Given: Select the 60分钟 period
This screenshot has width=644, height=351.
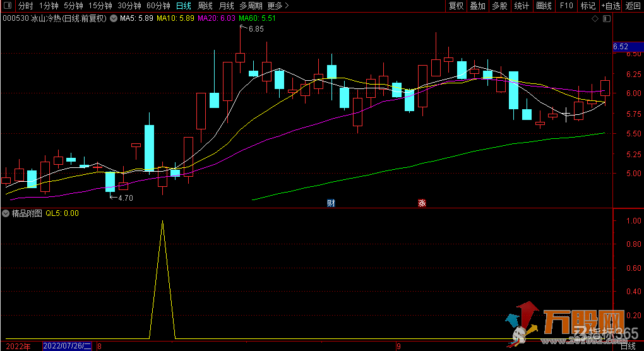Looking at the screenshot, I should click(x=158, y=6).
